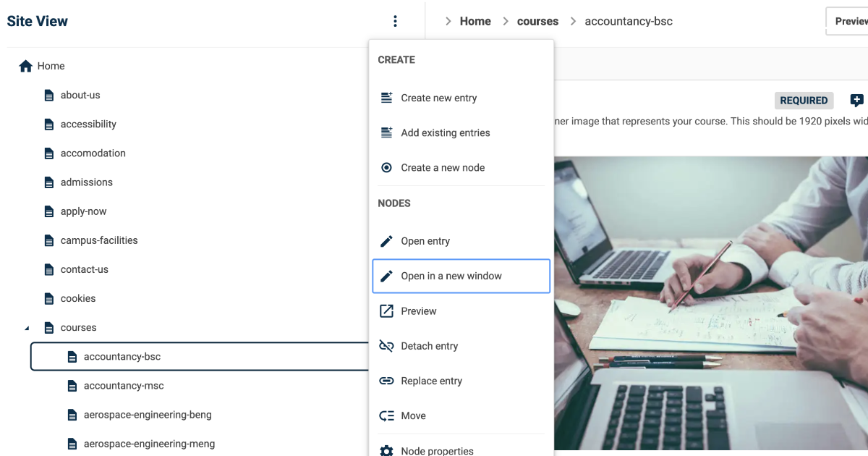Click the pencil icon beside Open entry
The image size is (868, 456).
point(386,241)
